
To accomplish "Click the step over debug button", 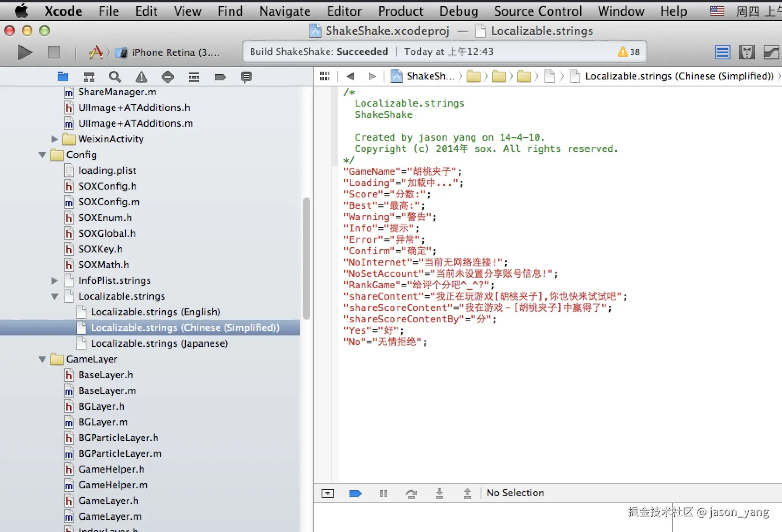I will [x=411, y=493].
